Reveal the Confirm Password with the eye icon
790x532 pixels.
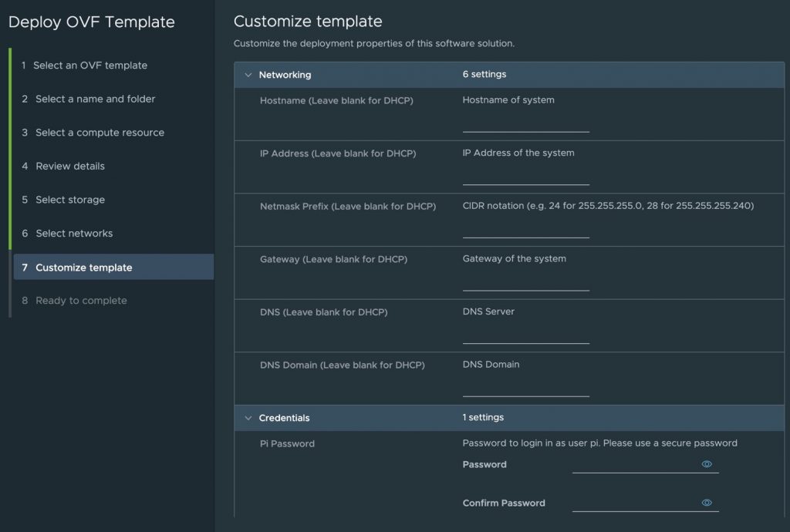[x=706, y=502]
